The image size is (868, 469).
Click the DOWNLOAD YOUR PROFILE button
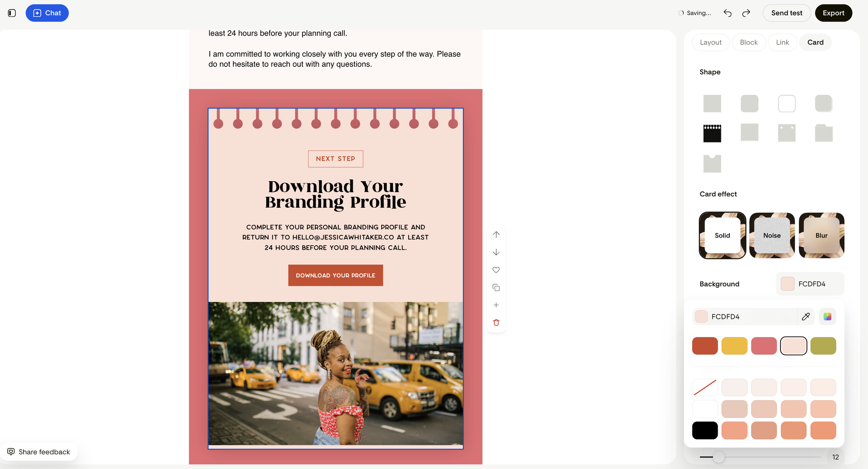[x=335, y=275]
